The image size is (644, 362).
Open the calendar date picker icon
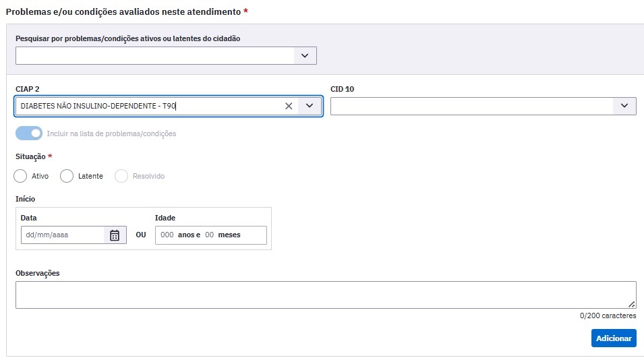tap(115, 235)
